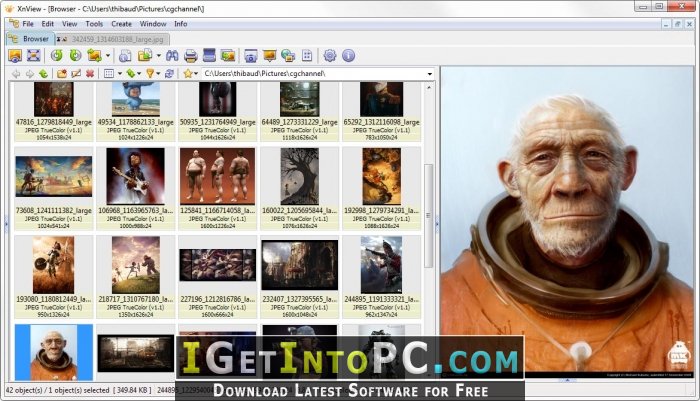Click the fullscreen view icon
Screen dimensions: 700x401
coord(33,55)
